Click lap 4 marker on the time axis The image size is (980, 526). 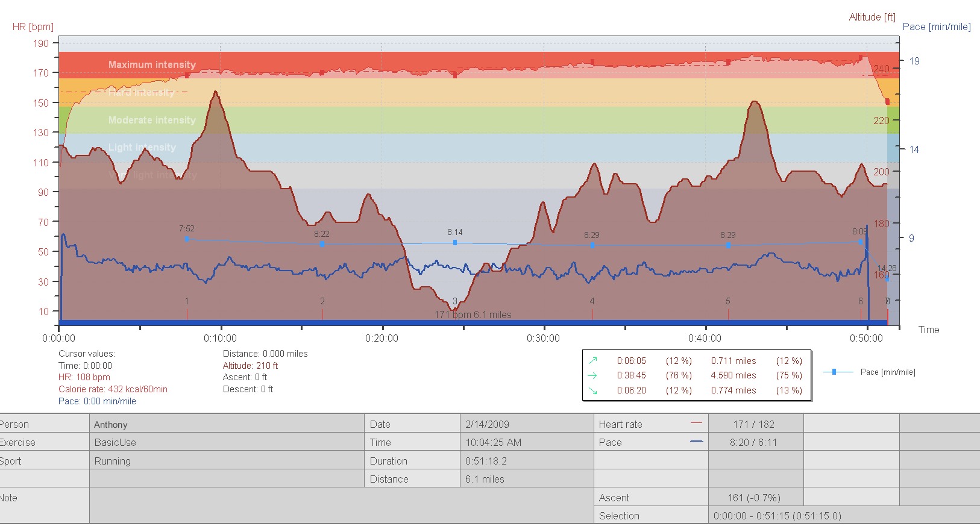[592, 313]
